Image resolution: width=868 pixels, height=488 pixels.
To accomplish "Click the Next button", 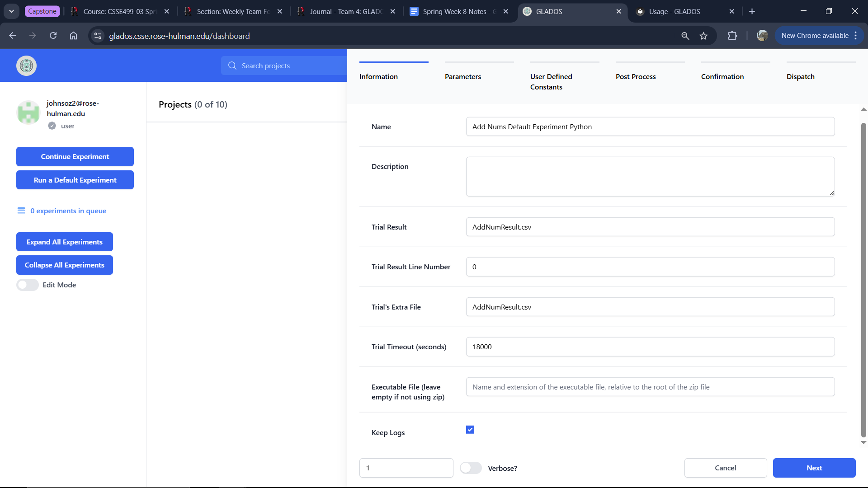I will pyautogui.click(x=814, y=468).
